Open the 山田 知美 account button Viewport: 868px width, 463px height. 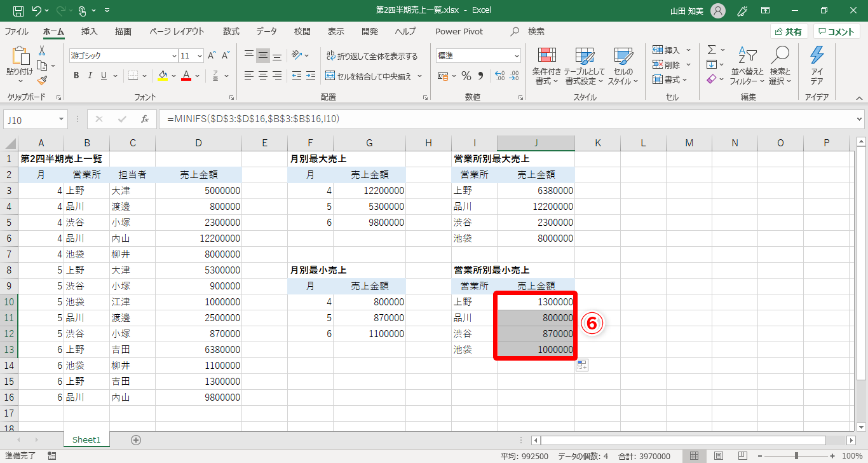coord(698,11)
